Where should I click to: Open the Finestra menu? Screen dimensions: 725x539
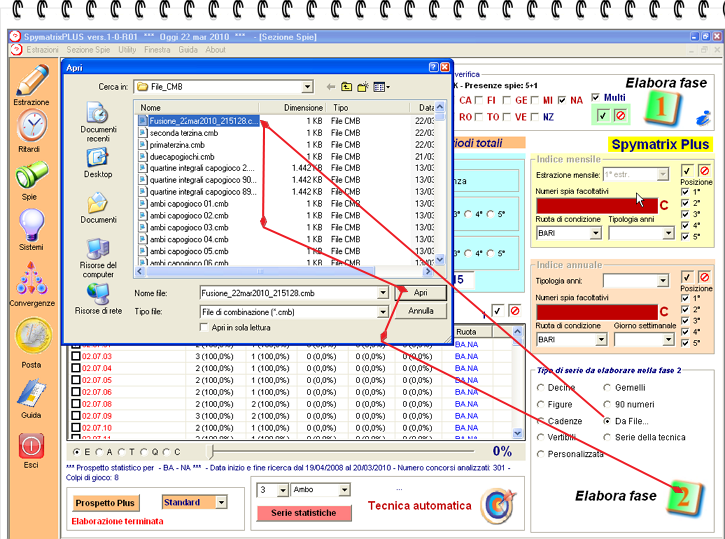tap(157, 49)
